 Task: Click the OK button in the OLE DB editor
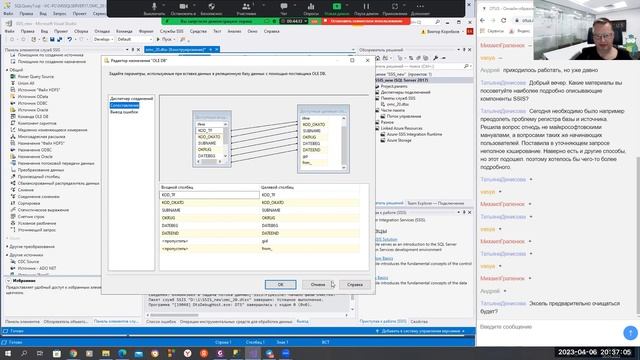coord(280,284)
